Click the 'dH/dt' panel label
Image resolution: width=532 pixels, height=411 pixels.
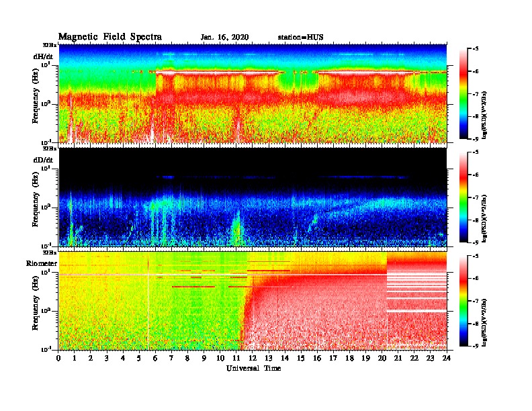(x=43, y=56)
